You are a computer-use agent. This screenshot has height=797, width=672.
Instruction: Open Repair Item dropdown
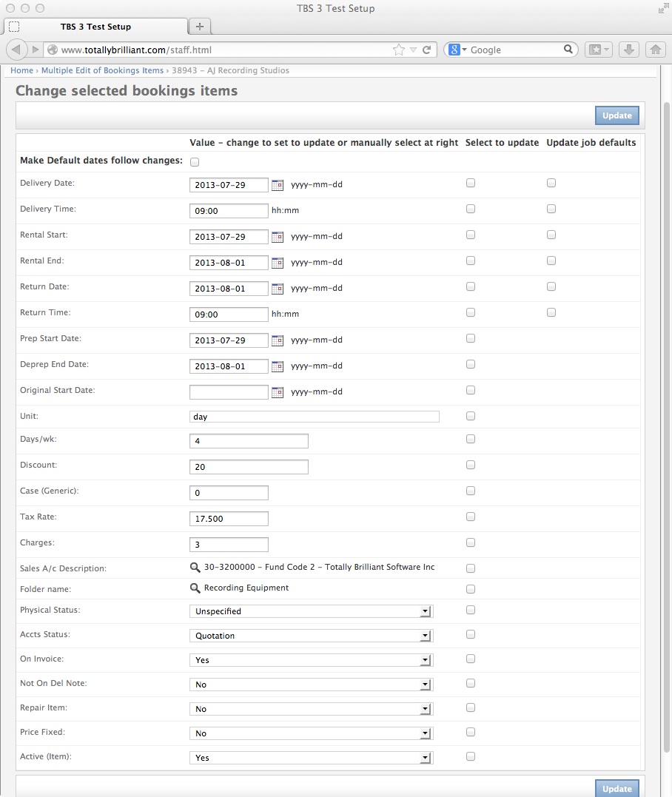[311, 709]
